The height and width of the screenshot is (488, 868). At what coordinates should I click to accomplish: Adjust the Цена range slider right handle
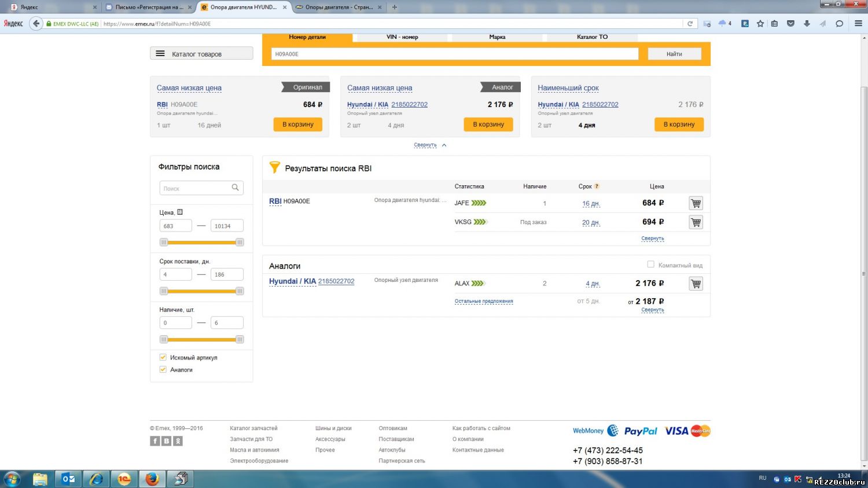[x=240, y=242]
